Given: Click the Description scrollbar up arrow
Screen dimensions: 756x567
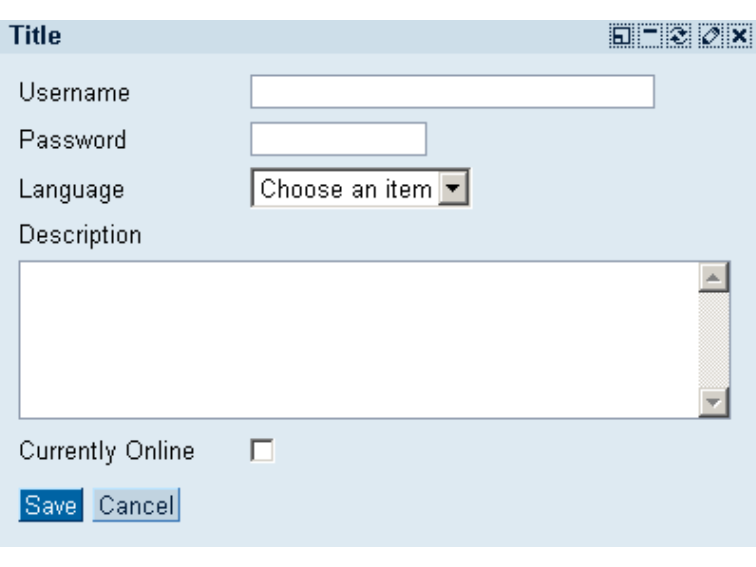Looking at the screenshot, I should coord(714,278).
